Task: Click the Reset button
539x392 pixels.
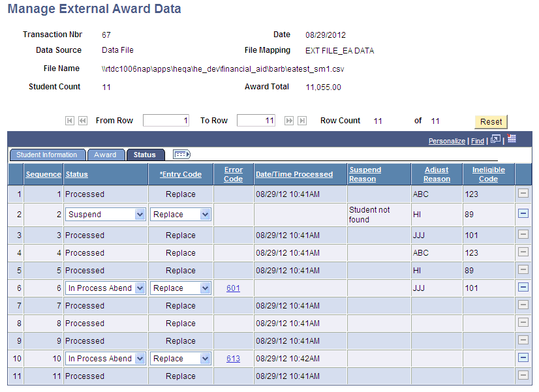Action: point(491,121)
